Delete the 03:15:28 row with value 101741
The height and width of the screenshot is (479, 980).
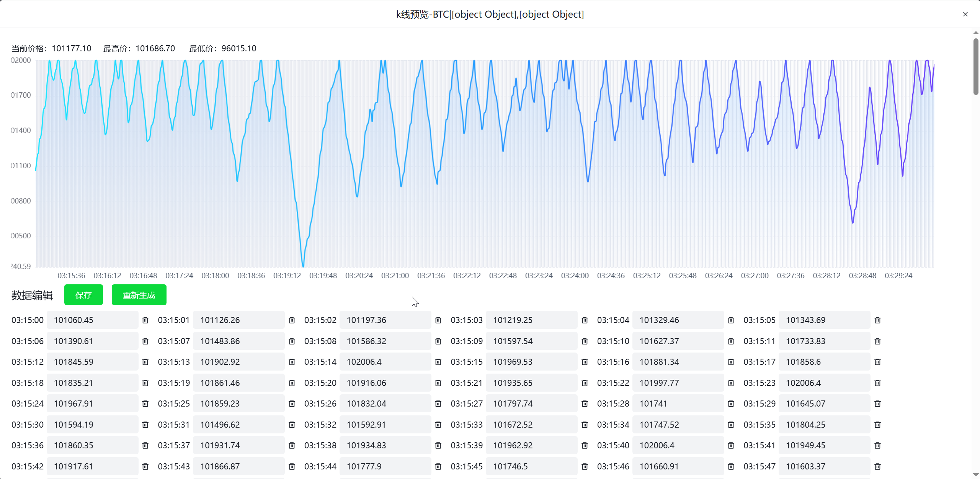coord(731,404)
